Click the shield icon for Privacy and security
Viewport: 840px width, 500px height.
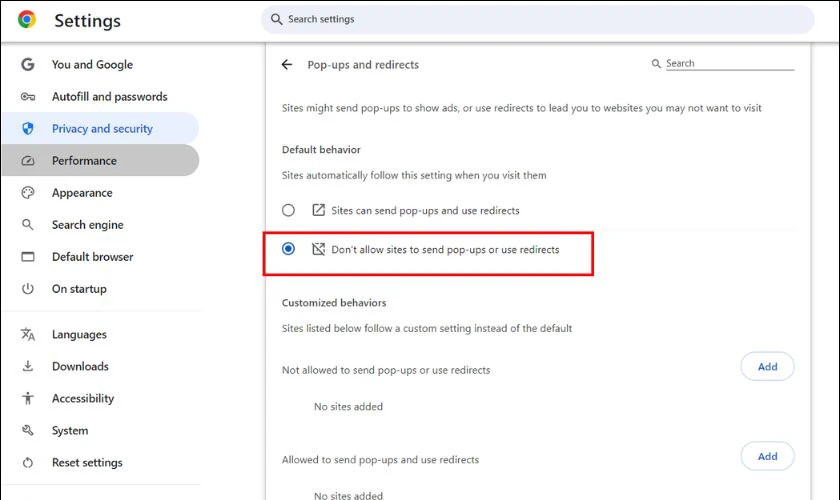pos(28,129)
